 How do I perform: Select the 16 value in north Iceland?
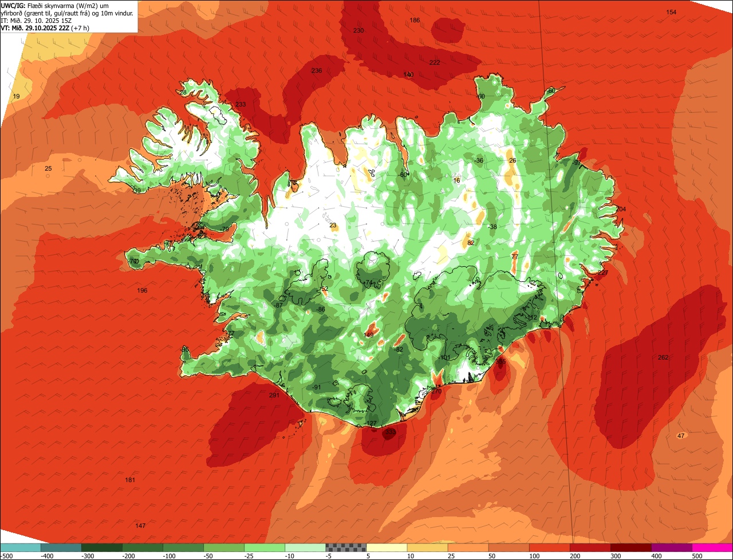tap(456, 181)
